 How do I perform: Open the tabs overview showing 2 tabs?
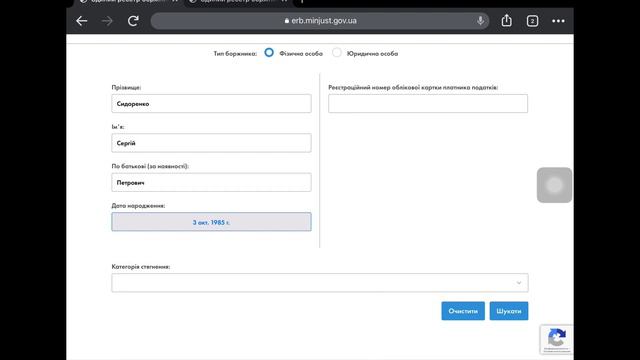tap(532, 21)
